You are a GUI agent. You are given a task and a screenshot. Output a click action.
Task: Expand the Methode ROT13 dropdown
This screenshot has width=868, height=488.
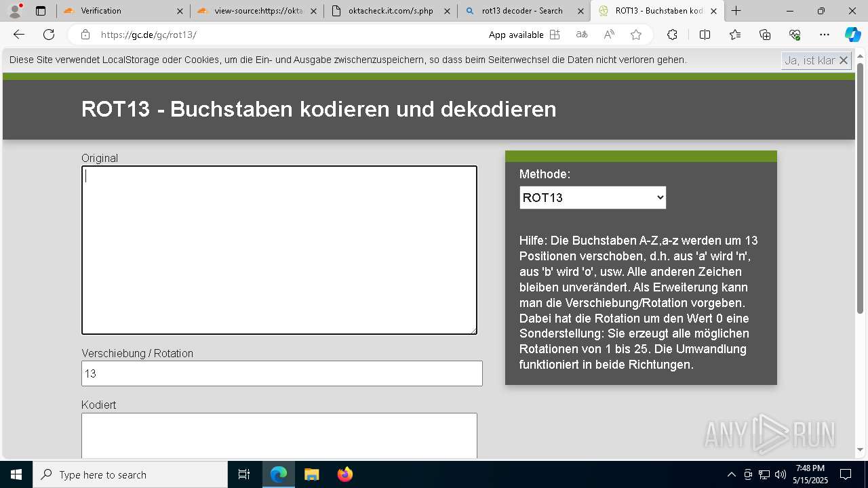coord(593,198)
